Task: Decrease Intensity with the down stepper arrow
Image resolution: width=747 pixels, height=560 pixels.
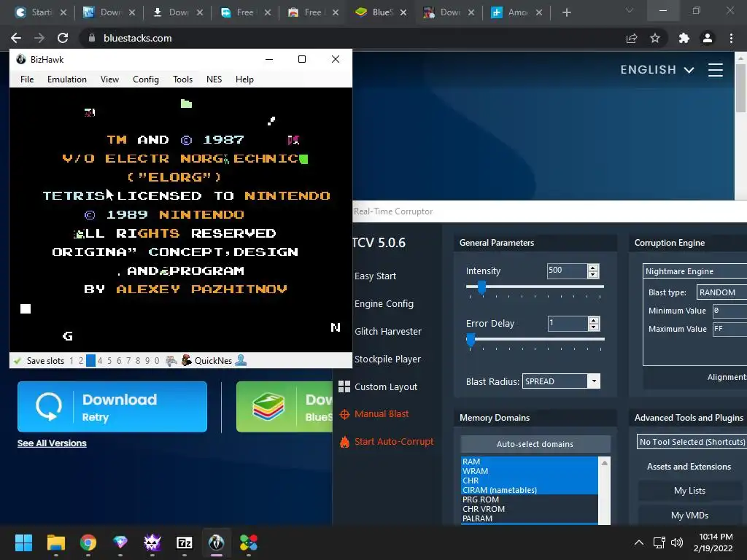Action: coord(593,274)
